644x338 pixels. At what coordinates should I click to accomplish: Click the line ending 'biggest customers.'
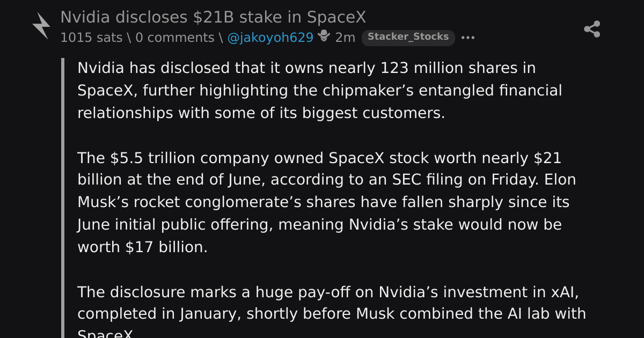[261, 113]
